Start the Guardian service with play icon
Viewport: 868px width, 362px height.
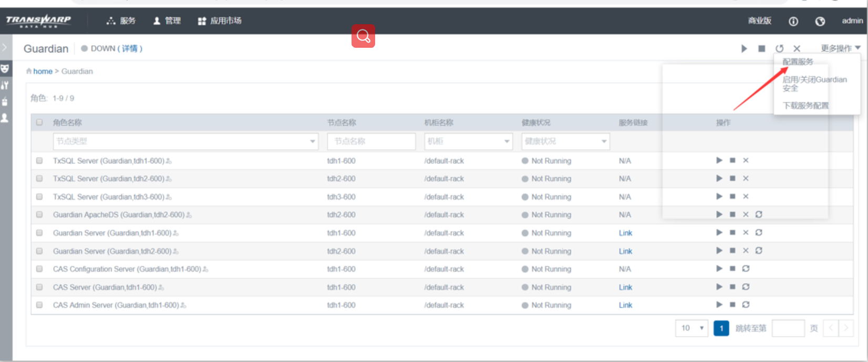coord(744,48)
